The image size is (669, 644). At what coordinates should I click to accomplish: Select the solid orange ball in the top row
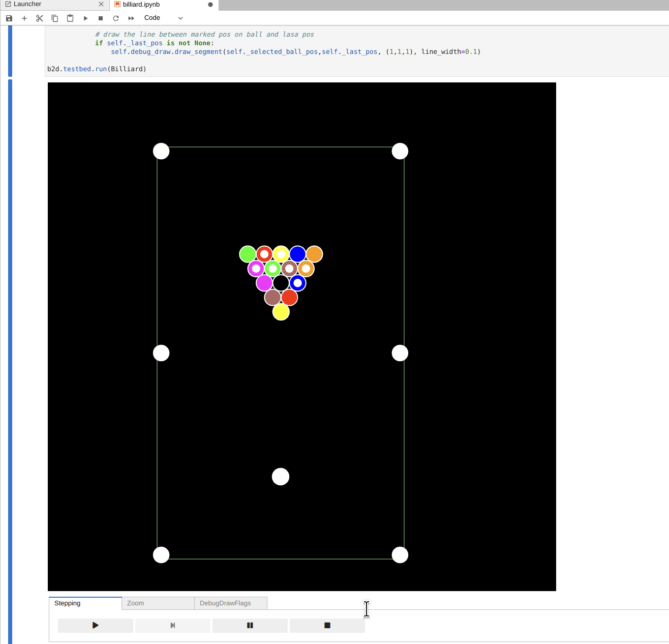(314, 254)
